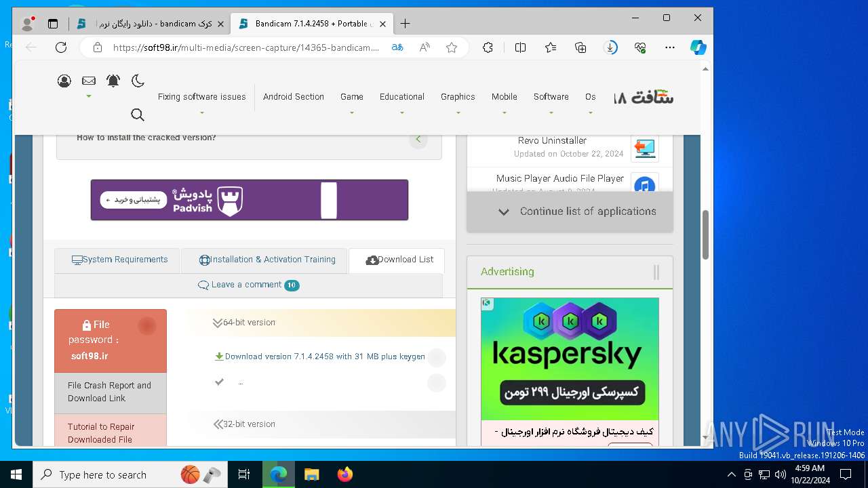
Task: Click the notification bell icon on site
Action: coord(113,81)
